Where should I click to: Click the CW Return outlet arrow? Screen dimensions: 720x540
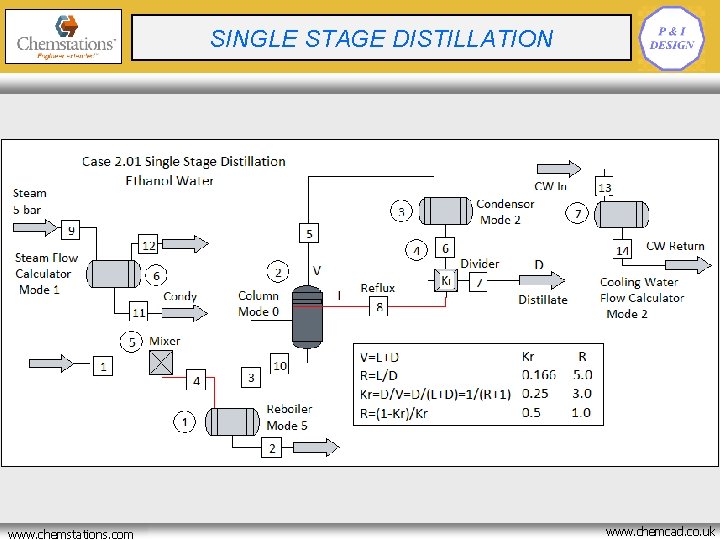(688, 265)
